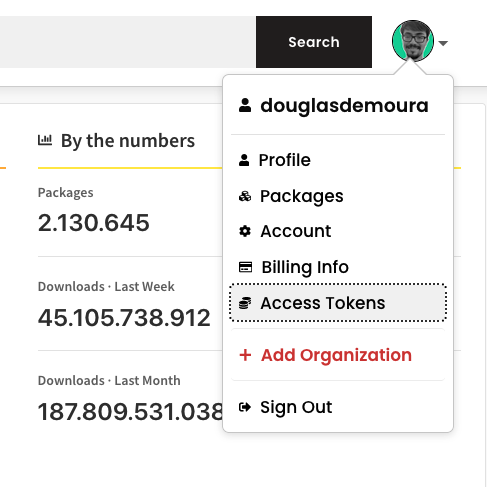Collapse the account dropdown arrow
The height and width of the screenshot is (487, 487).
[443, 43]
